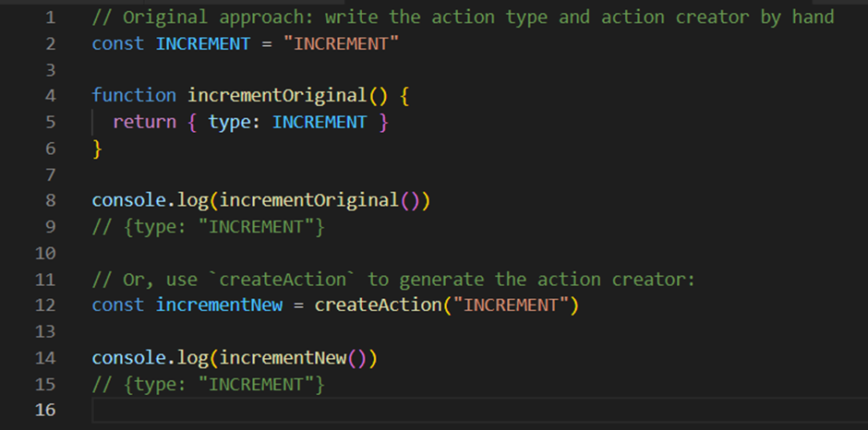Click line number 8 in the gutter
Image resolution: width=868 pixels, height=430 pixels.
tap(51, 200)
